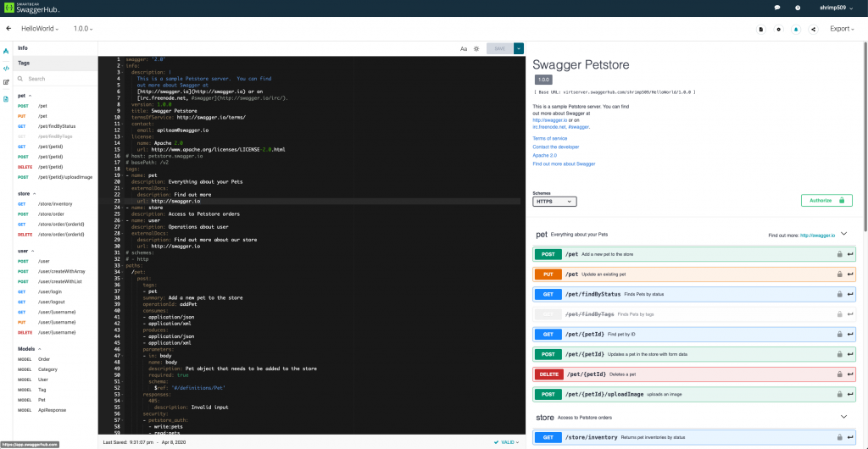
Task: Click the preview panel vertical scrollbar
Action: coord(865,138)
